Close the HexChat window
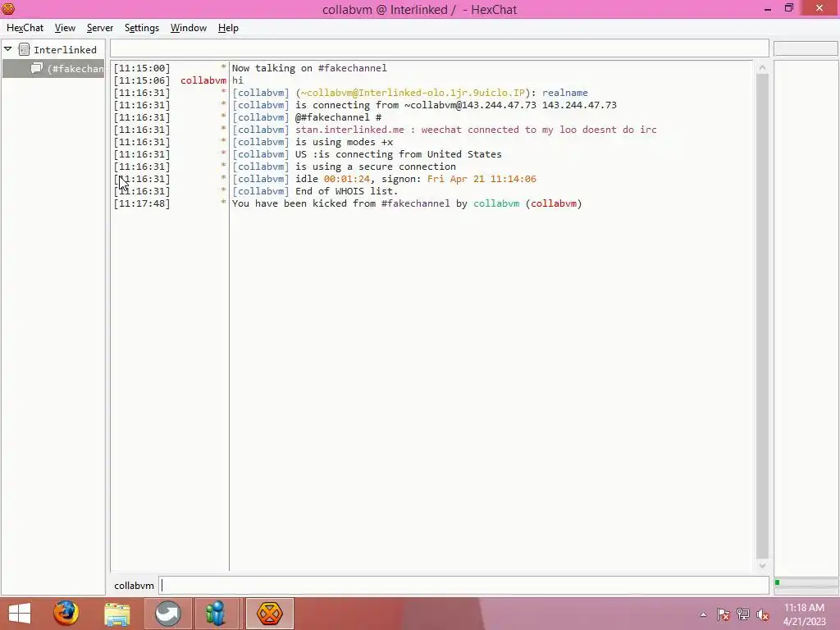This screenshot has height=630, width=840. (x=819, y=8)
